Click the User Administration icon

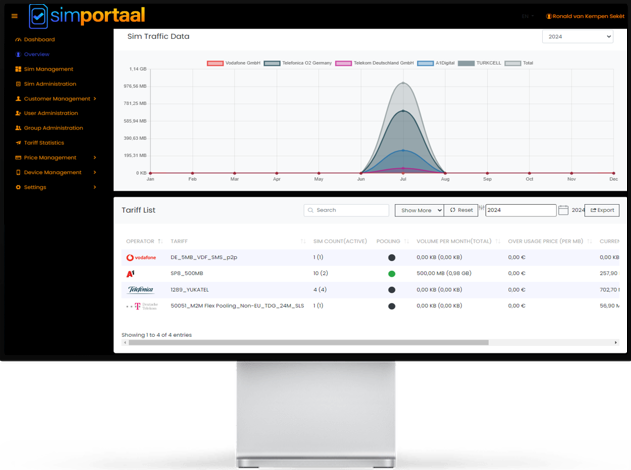tap(18, 113)
